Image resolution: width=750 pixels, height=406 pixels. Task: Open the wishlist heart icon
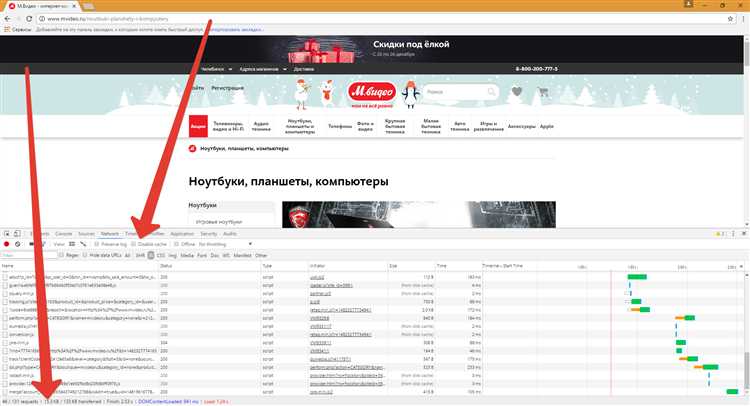coord(517,91)
